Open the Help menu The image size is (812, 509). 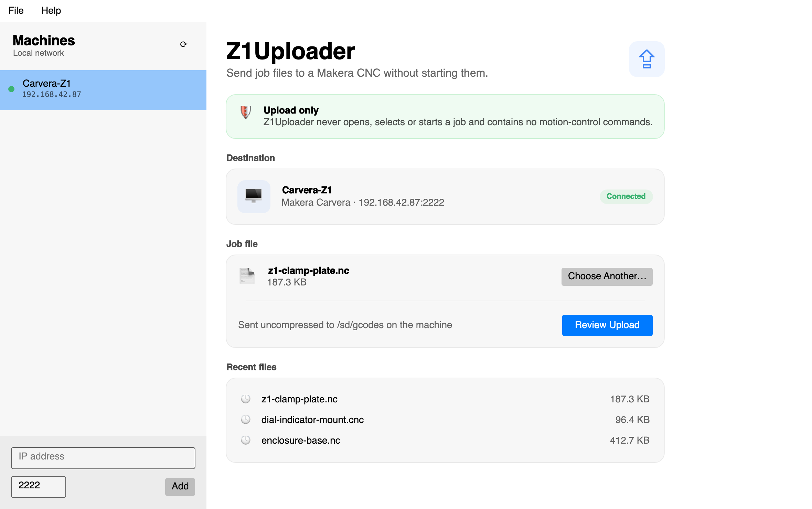coord(51,10)
